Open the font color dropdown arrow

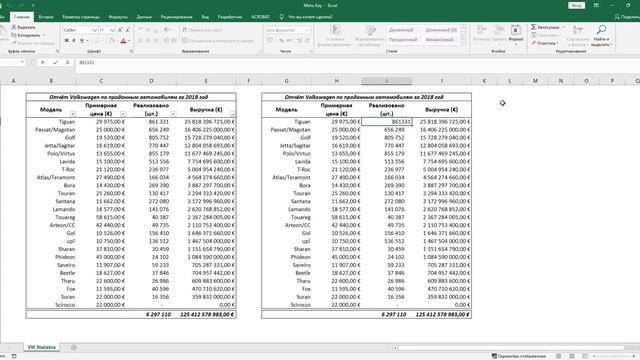coord(129,41)
